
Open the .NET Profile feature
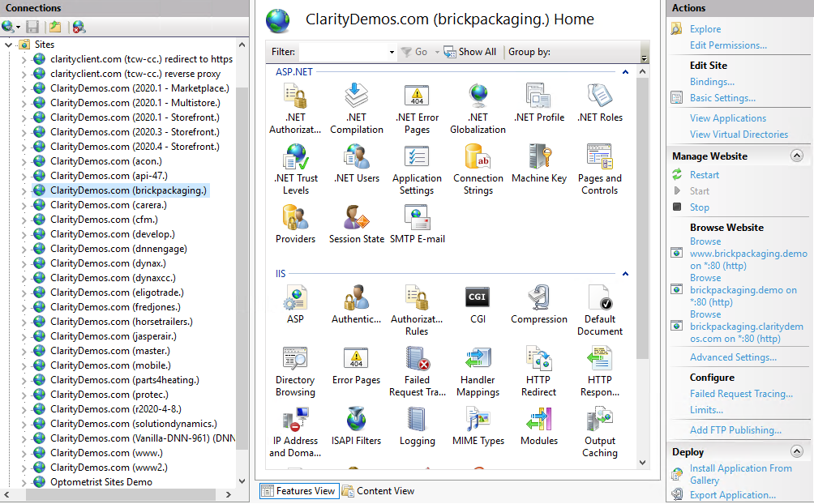(x=539, y=103)
